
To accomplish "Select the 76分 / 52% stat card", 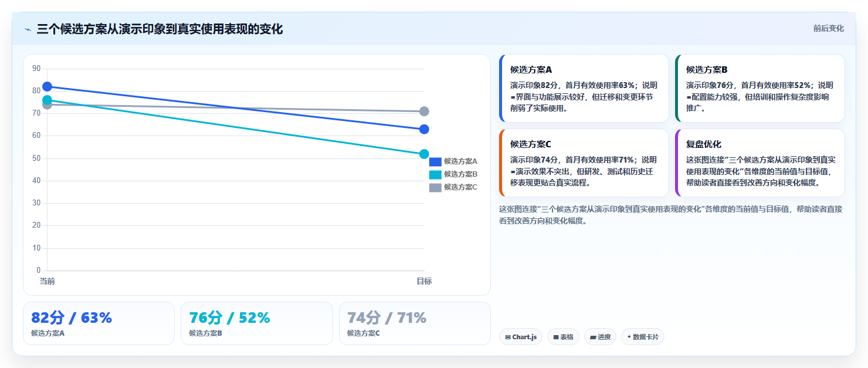I will tap(257, 323).
